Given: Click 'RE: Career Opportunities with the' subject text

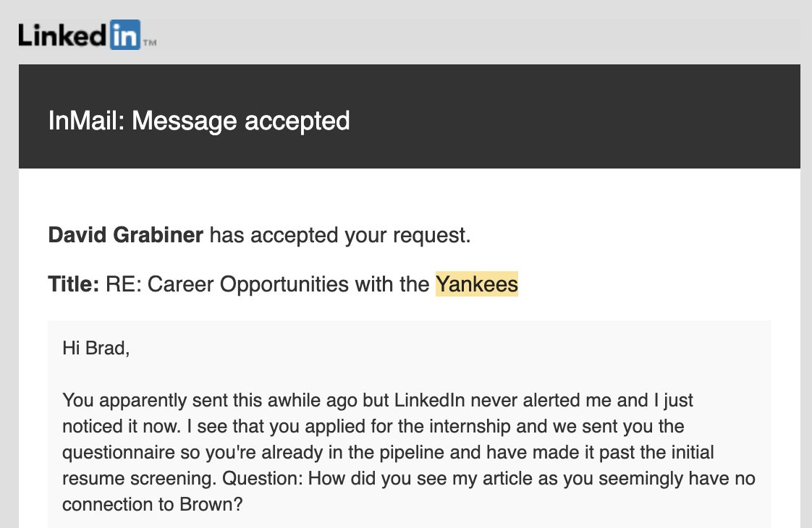Looking at the screenshot, I should (267, 284).
